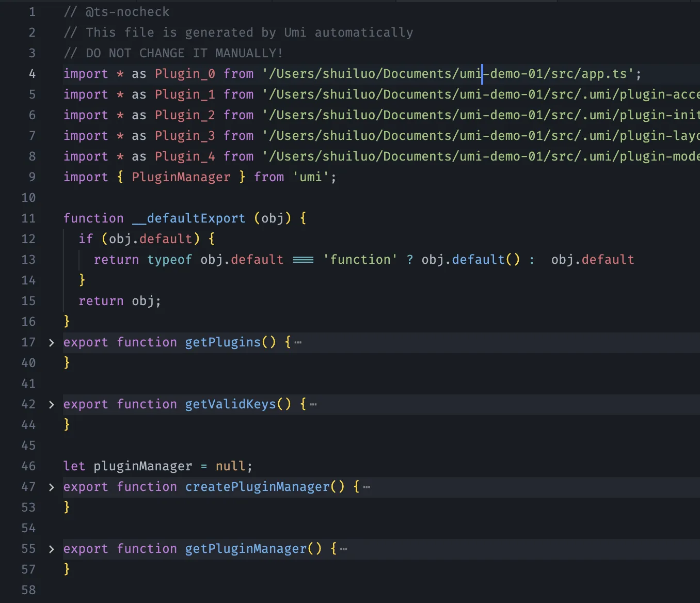700x603 pixels.
Task: Click line number 17 in the gutter
Action: (28, 342)
